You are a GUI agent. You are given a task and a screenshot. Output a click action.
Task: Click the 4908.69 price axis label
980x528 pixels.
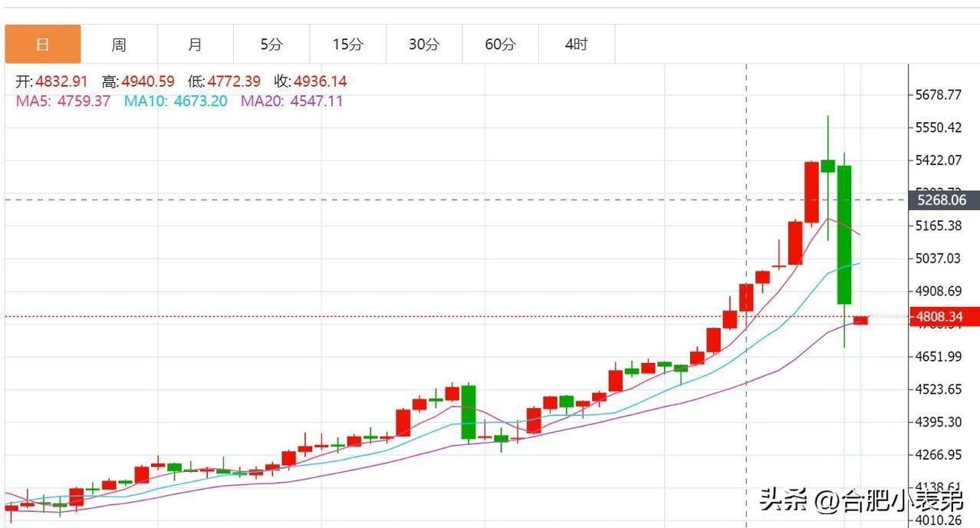coord(939,292)
